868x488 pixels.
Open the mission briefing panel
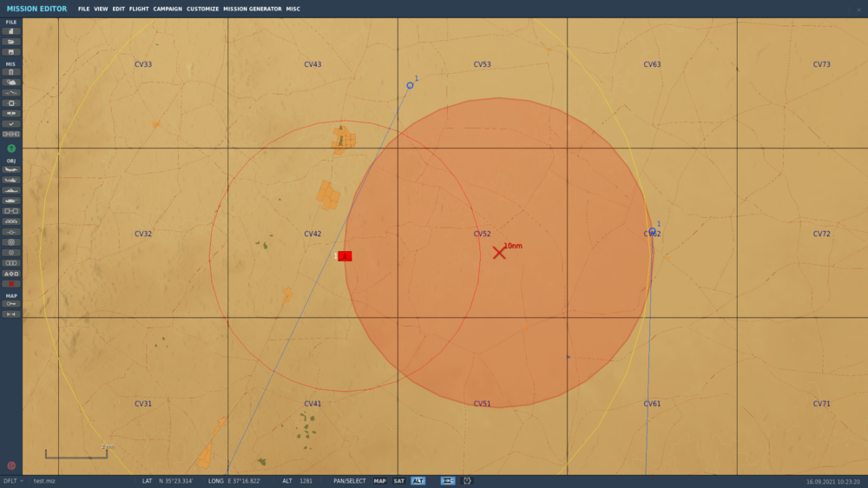click(11, 73)
